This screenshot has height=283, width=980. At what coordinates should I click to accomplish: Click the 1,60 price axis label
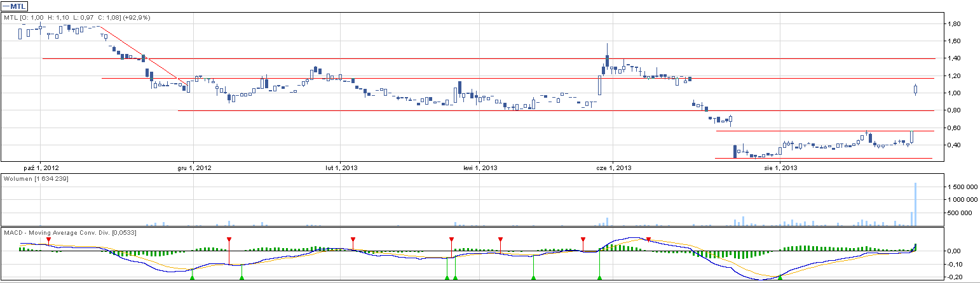tap(953, 41)
